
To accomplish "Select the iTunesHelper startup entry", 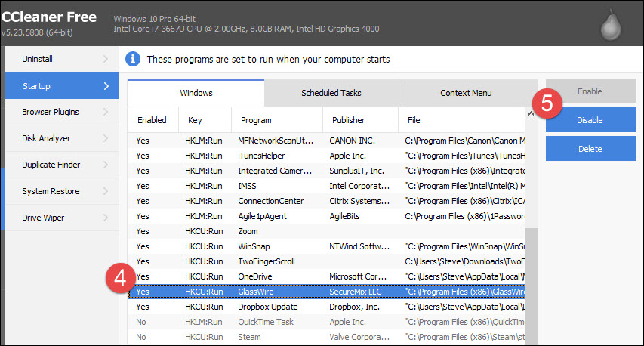I will pos(326,156).
